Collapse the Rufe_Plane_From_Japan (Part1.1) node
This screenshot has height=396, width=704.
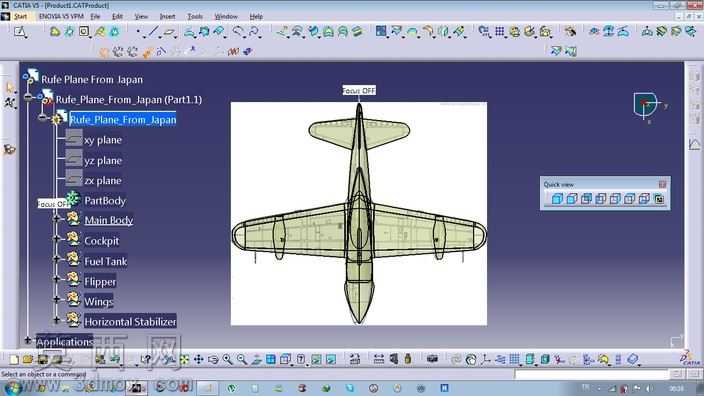coord(28,97)
